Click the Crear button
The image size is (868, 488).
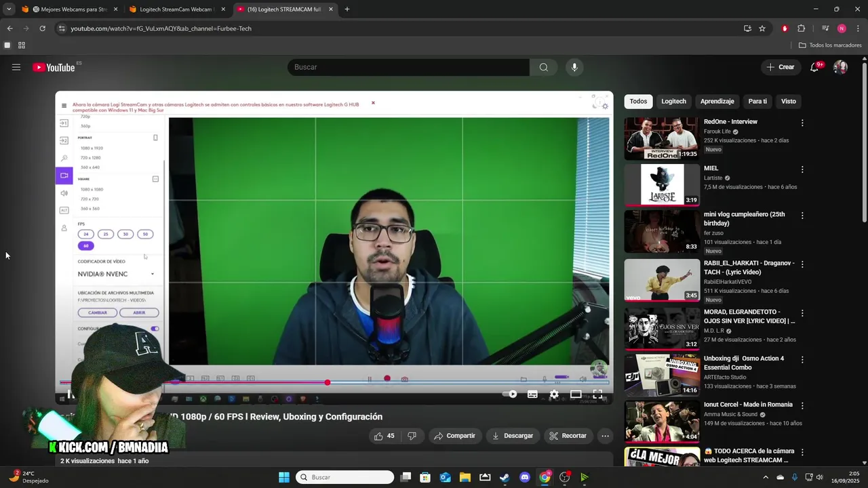[x=781, y=67]
